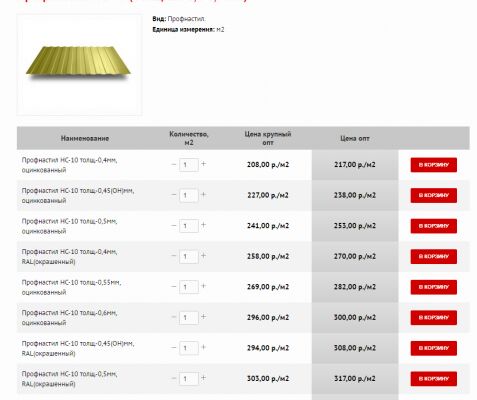
Task: Increase quantity for 0,4мм RAL(окрашенный) row
Action: pos(204,256)
